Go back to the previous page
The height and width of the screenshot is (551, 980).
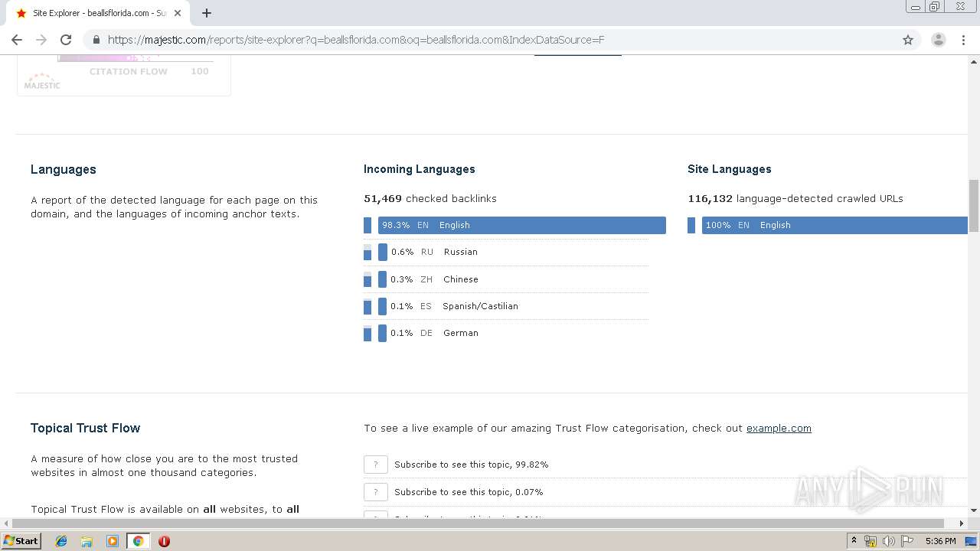17,40
